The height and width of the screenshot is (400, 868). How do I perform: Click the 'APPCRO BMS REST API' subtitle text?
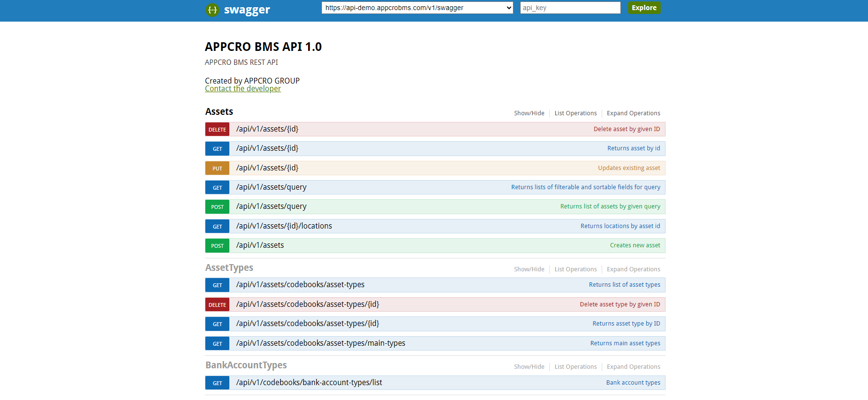241,62
